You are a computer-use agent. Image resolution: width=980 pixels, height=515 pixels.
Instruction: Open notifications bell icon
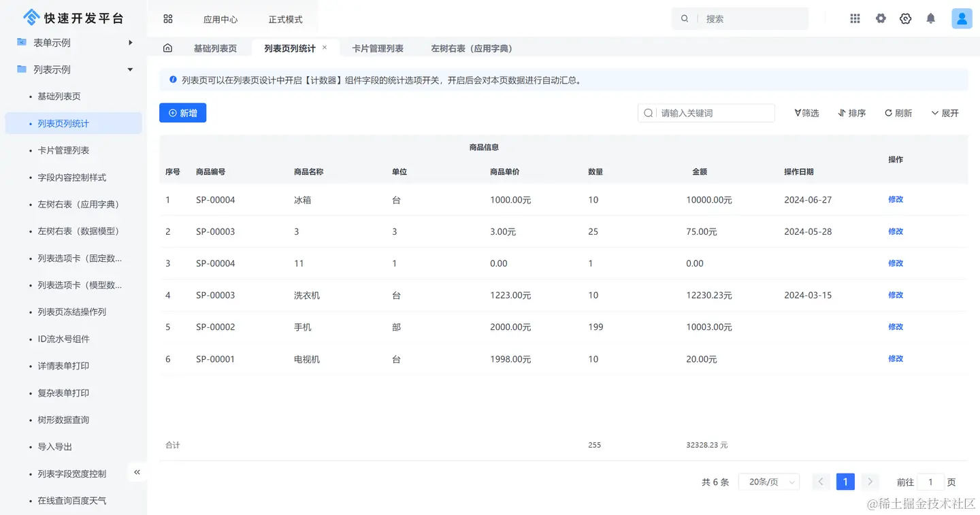[x=931, y=19]
